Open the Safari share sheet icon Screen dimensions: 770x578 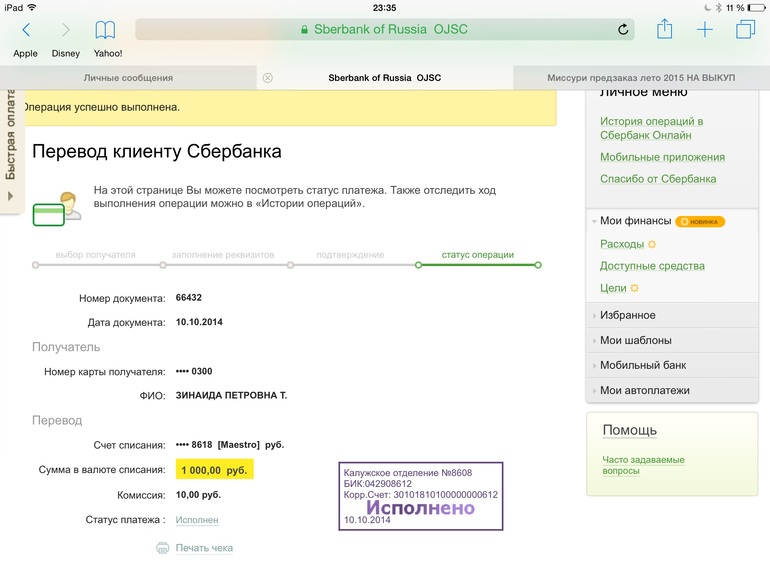(664, 29)
